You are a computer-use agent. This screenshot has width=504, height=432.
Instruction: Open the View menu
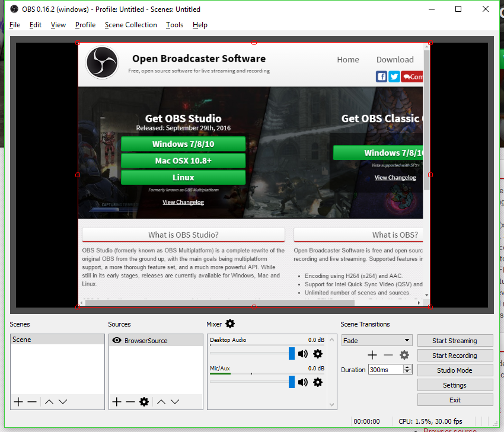(58, 25)
